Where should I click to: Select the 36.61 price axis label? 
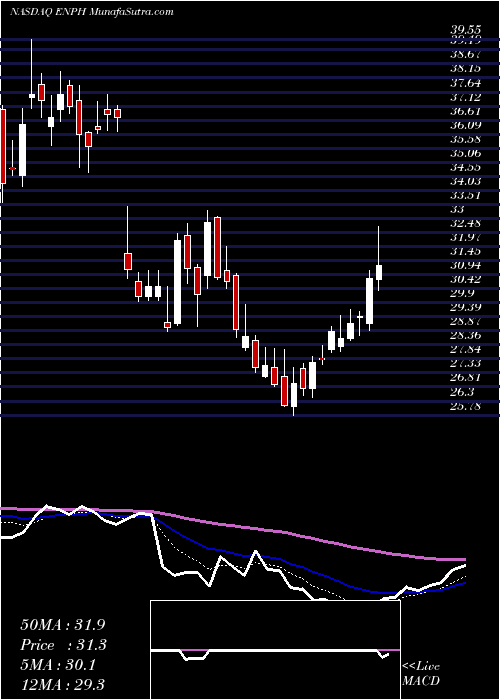(x=465, y=111)
